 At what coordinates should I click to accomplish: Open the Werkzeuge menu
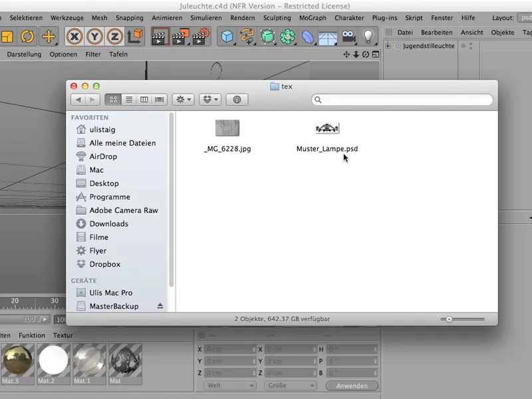67,18
